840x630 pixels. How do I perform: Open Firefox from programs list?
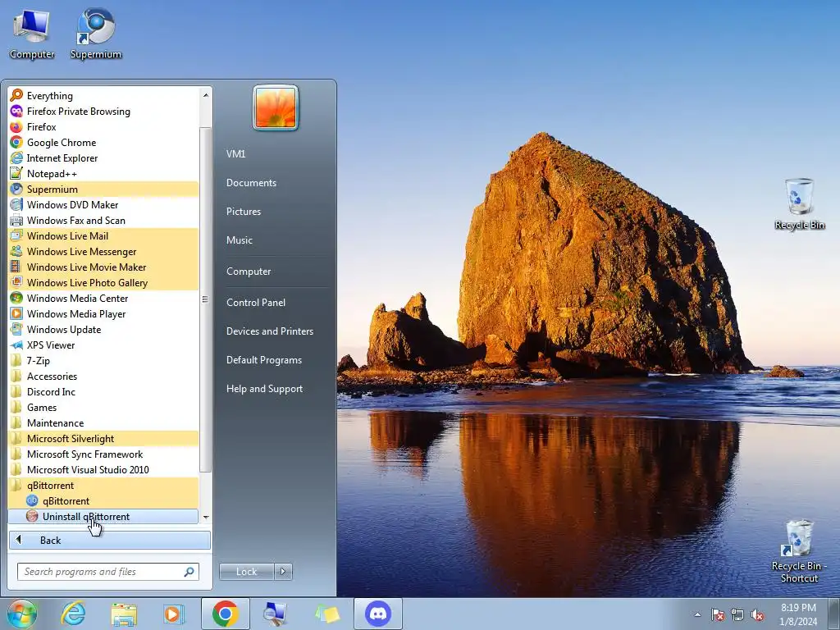[103, 127]
